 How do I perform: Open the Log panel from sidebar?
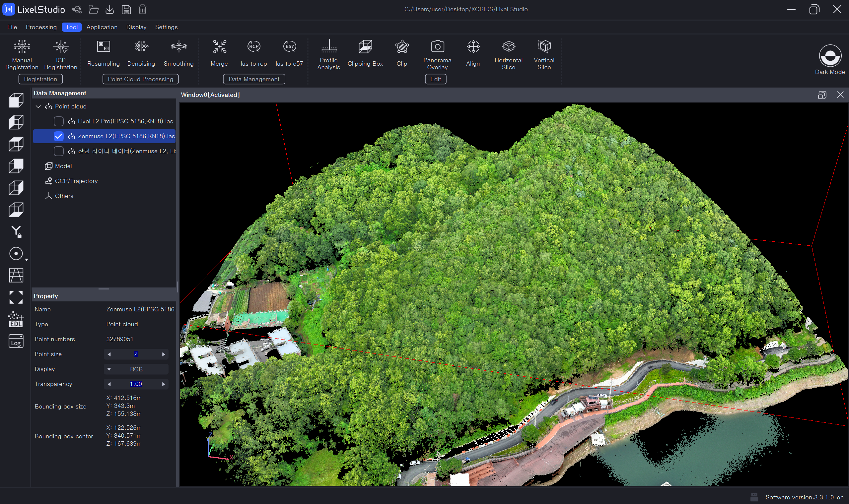(x=16, y=341)
